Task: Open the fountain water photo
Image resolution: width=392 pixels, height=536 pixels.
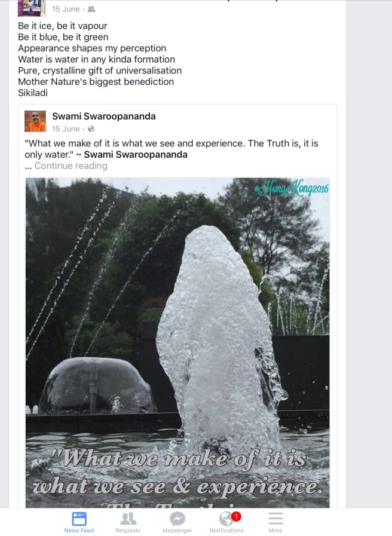Action: tap(177, 342)
